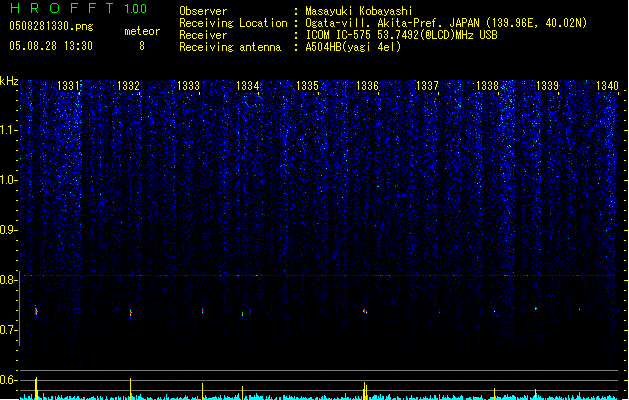The width and height of the screenshot is (629, 400).
Task: Select the location text Ogata-vill. Akita-Pref. JAPAN
Action: pyautogui.click(x=392, y=23)
